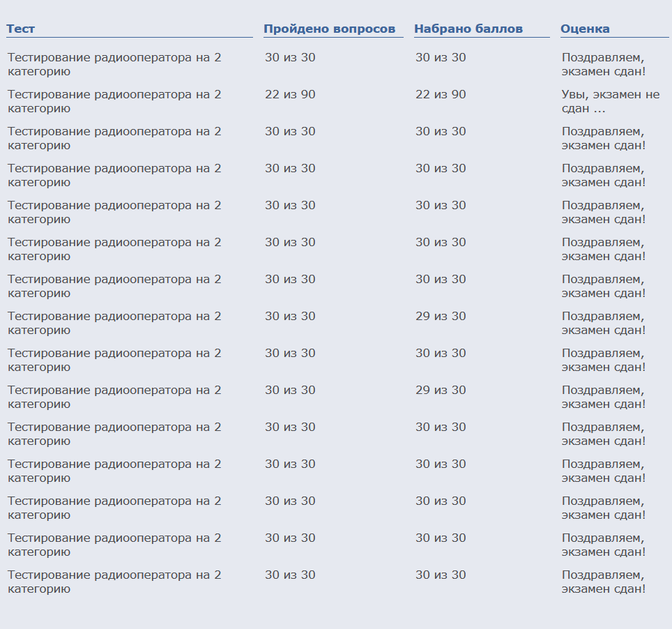Click the first row's "30 из 30" questions passed

(290, 57)
